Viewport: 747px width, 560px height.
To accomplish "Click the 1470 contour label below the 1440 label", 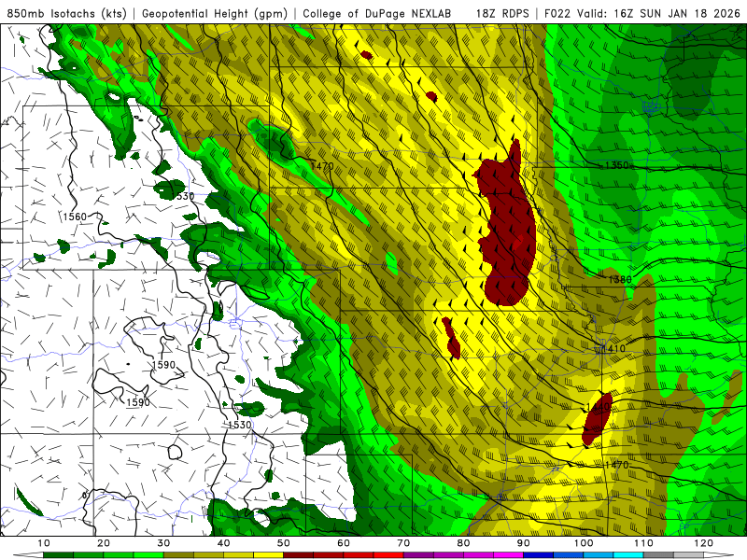I will (616, 464).
